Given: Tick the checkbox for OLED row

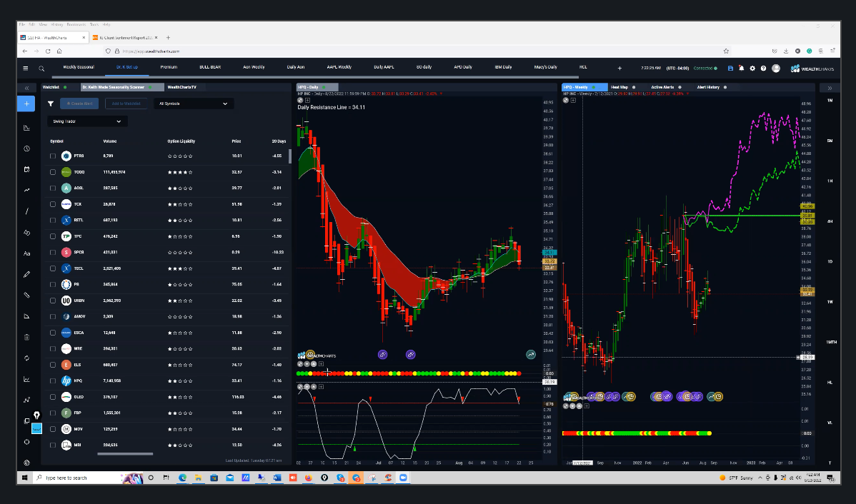Looking at the screenshot, I should 53,397.
